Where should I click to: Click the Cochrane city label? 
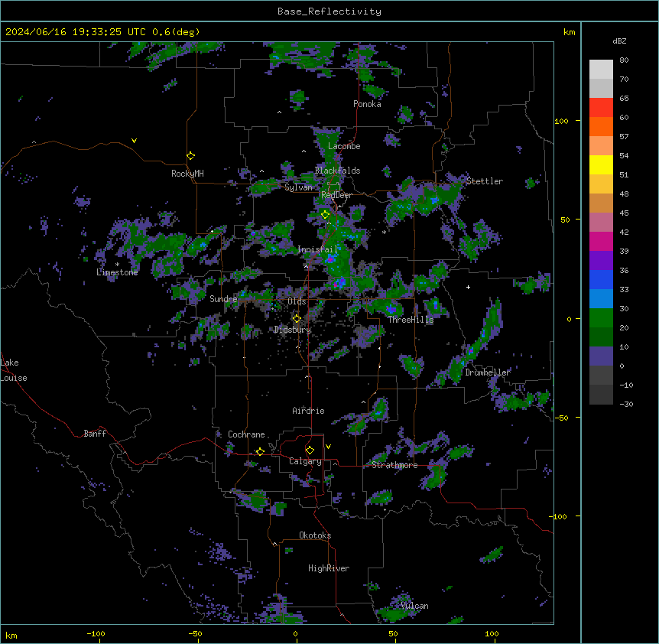[246, 434]
